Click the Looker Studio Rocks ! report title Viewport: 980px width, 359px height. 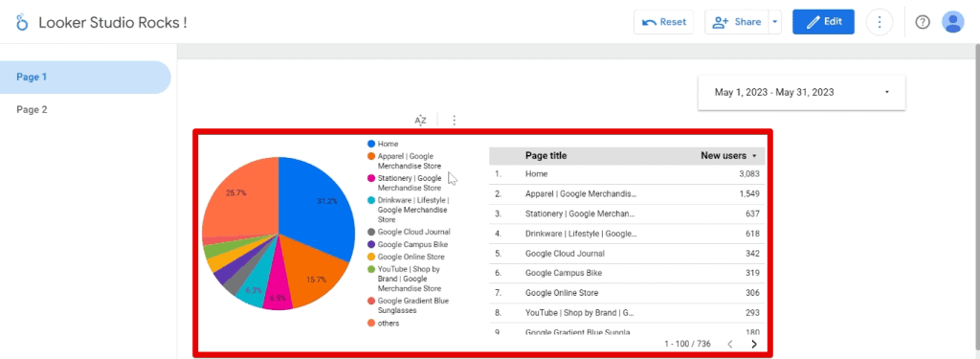[x=113, y=23]
